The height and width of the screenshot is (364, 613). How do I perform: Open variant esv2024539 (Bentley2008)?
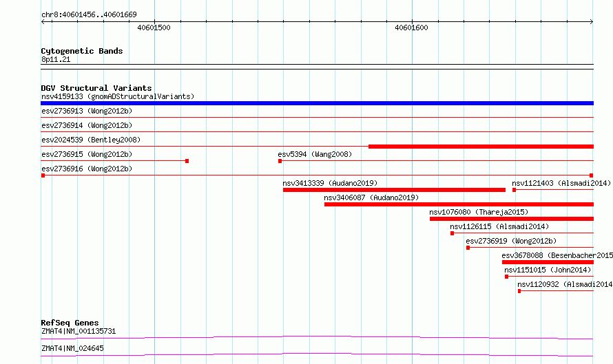91,140
